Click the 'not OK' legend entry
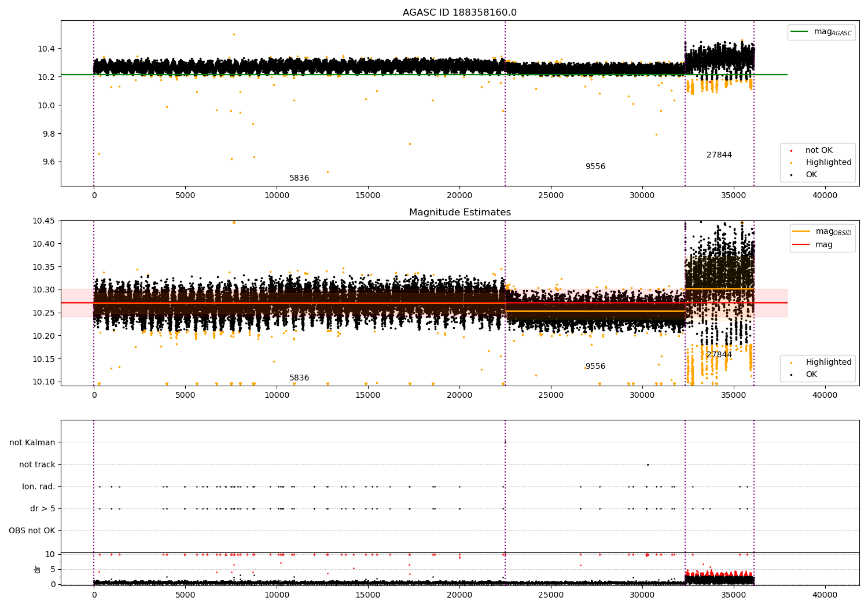Viewport: 868px width, 608px height. point(819,151)
